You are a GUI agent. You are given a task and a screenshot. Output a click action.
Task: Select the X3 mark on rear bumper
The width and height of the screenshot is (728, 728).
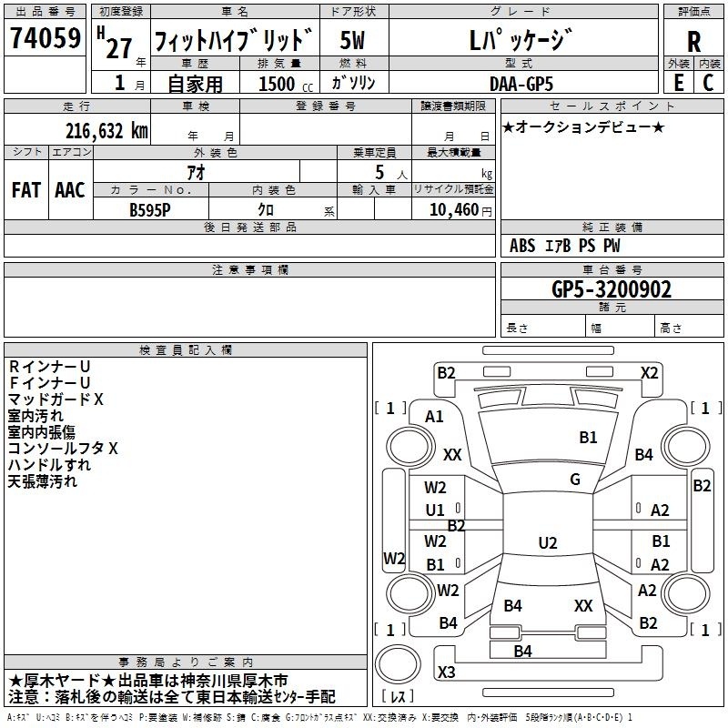coord(446,672)
